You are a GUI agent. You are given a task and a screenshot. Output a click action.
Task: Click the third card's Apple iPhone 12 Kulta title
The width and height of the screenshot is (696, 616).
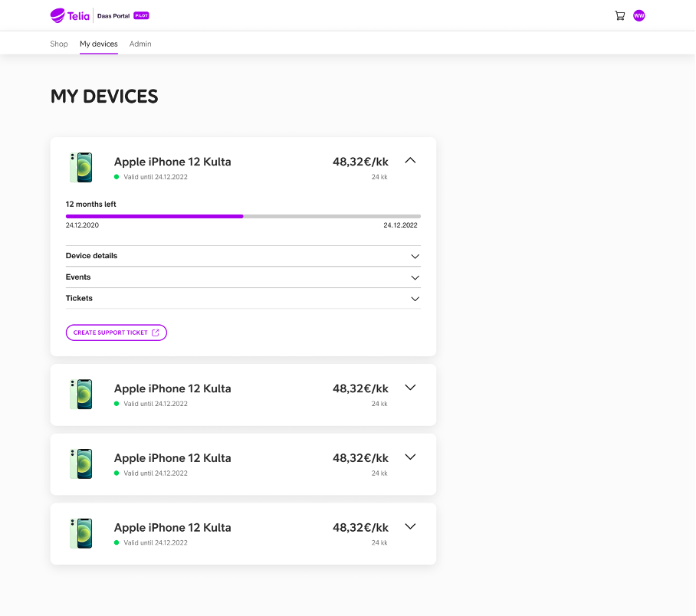[x=172, y=458]
